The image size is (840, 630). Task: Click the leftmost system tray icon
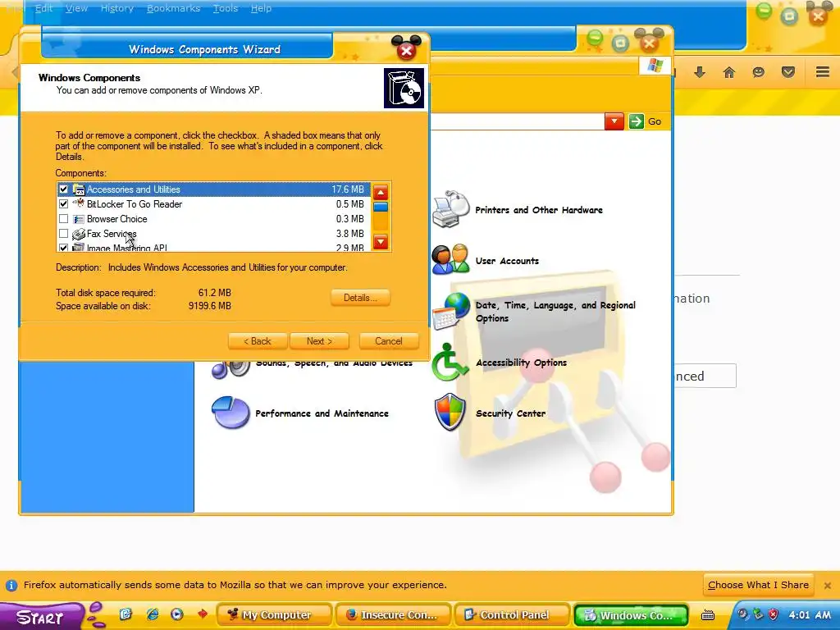743,614
